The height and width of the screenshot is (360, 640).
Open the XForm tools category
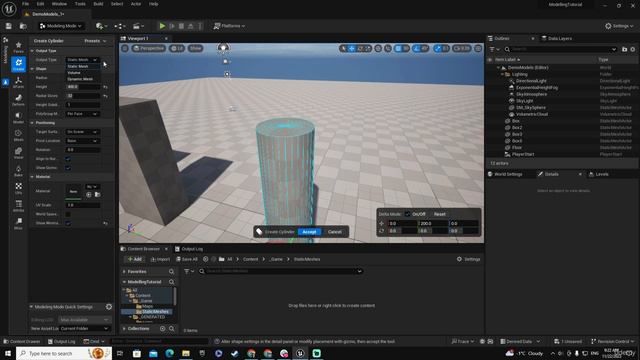coord(18,82)
